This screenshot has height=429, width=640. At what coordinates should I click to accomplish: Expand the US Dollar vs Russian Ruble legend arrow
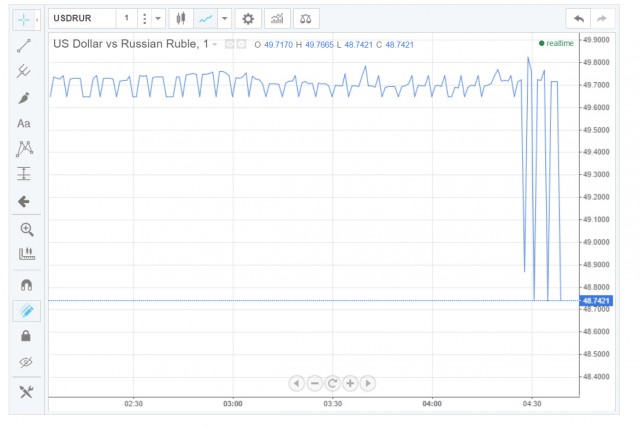pos(215,44)
